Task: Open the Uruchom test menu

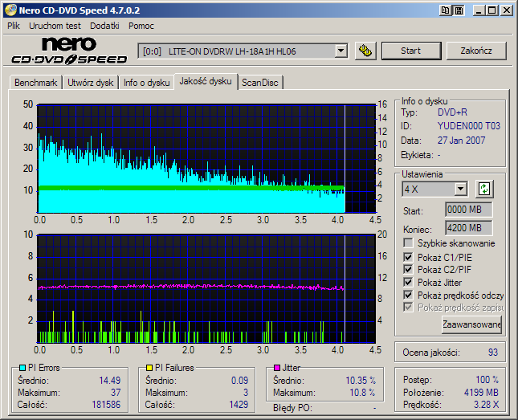Action: (55, 26)
